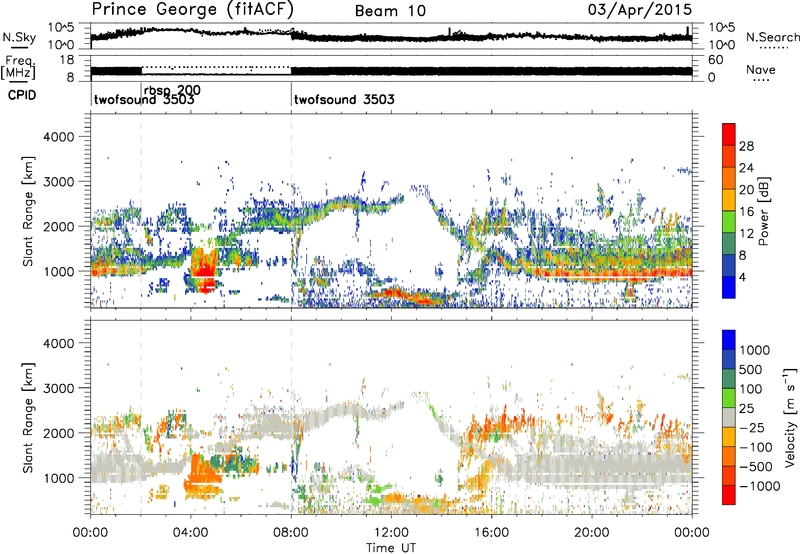
Task: Click the "-25" tick on the Velocity colorbar
Action: click(752, 427)
